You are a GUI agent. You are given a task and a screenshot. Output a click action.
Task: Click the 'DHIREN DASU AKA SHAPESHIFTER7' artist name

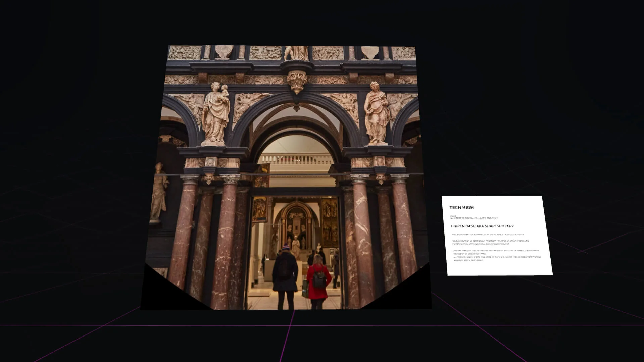(x=482, y=226)
